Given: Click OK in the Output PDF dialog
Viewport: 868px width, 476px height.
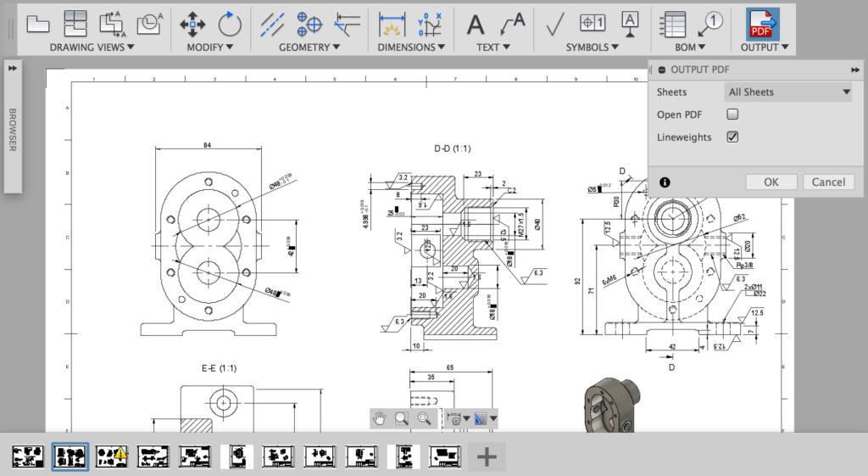Looking at the screenshot, I should [771, 182].
